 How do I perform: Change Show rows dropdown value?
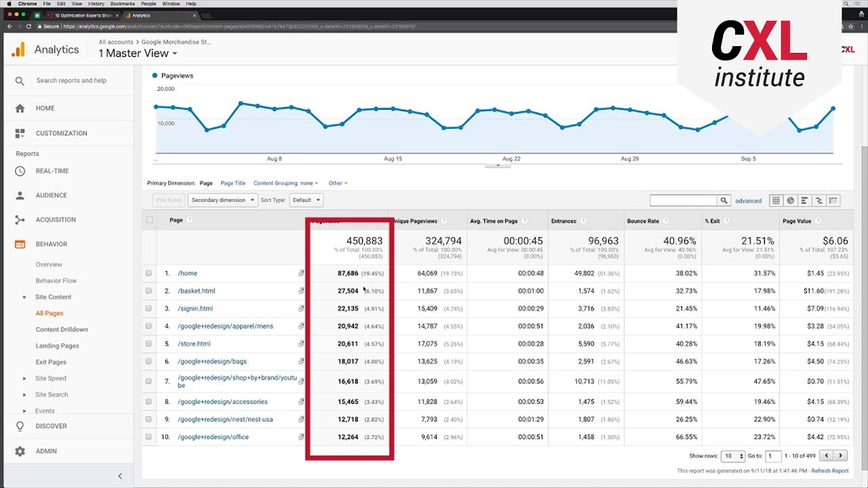(732, 456)
